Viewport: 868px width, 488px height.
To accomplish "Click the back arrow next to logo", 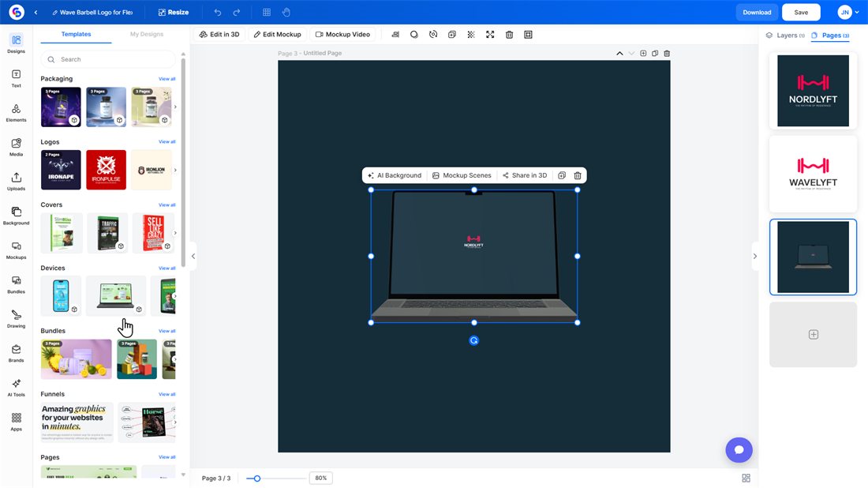I will (36, 12).
